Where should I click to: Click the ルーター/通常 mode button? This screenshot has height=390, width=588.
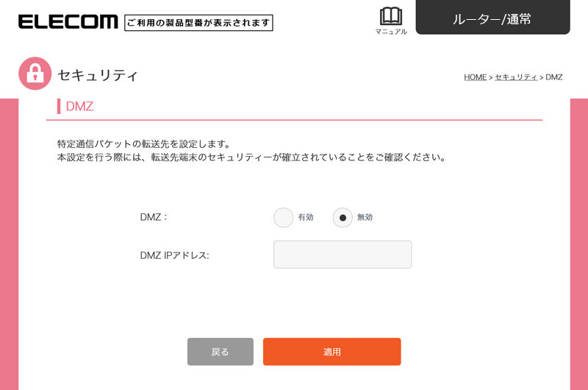[492, 18]
